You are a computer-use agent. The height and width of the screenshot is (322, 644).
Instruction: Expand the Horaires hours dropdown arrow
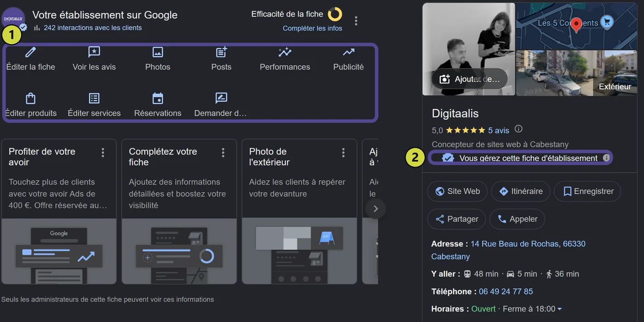click(560, 309)
